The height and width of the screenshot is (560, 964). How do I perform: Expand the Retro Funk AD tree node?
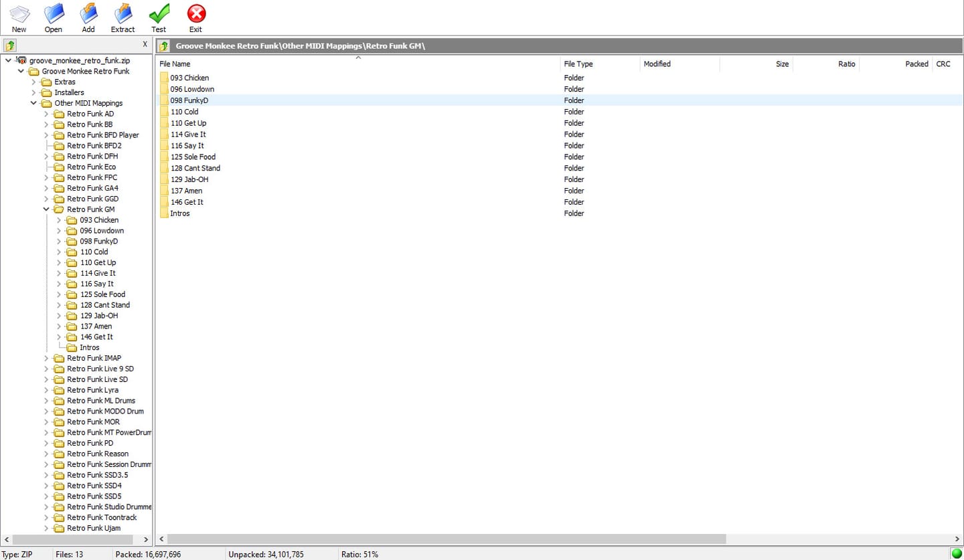[46, 114]
